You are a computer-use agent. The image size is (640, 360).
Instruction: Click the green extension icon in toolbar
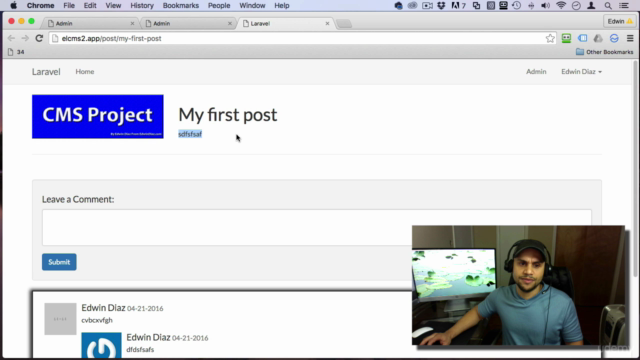pyautogui.click(x=566, y=38)
